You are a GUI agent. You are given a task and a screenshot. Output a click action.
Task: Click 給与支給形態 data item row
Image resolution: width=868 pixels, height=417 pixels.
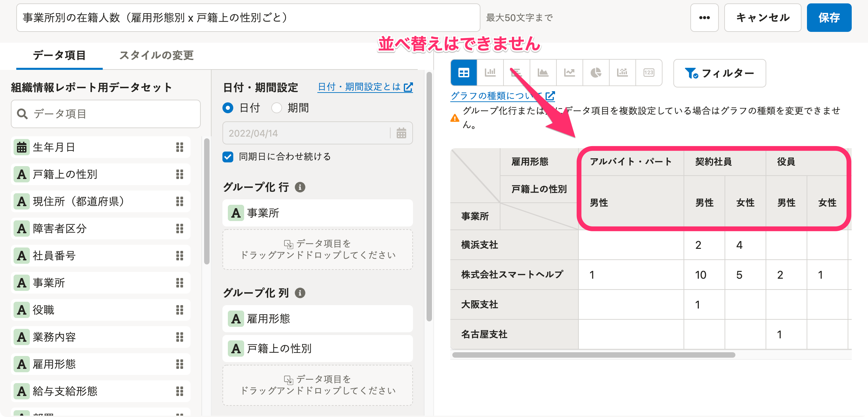(101, 391)
